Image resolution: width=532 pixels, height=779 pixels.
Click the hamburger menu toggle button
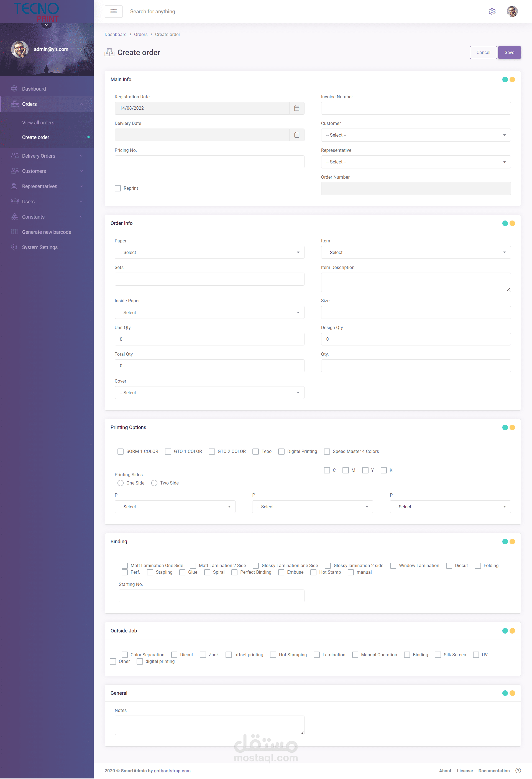click(x=114, y=11)
